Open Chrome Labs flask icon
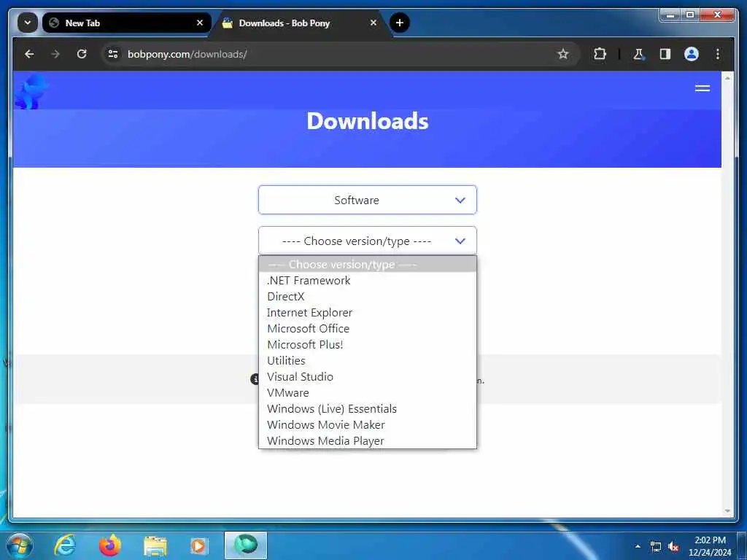 638,54
